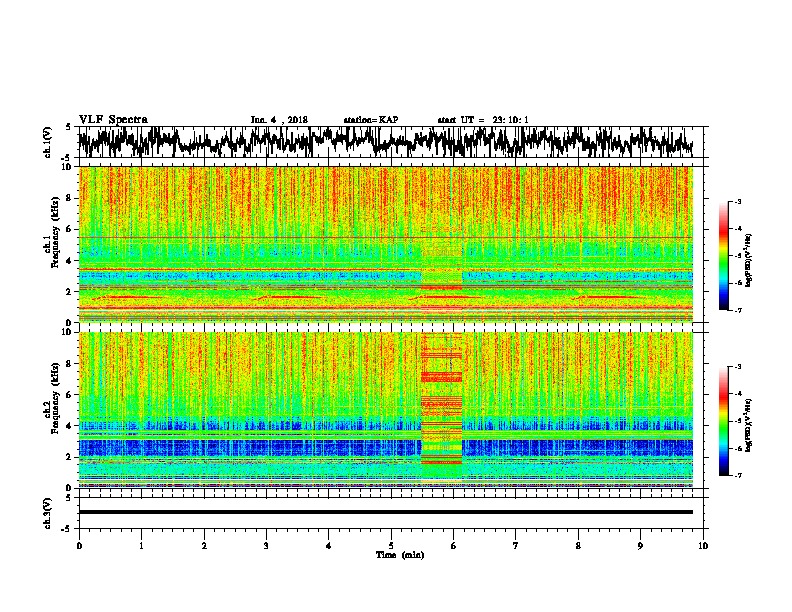Viewport: 792px width, 612px height.
Task: Click the ch.2 "Frequency (kHz)" axis label
Action: tap(55, 398)
